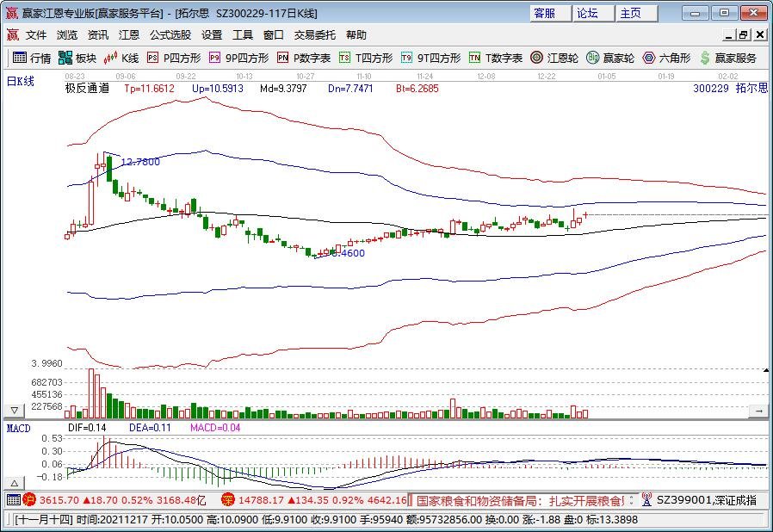Image resolution: width=773 pixels, height=532 pixels.
Task: Open the 窗口 menu
Action: (274, 34)
